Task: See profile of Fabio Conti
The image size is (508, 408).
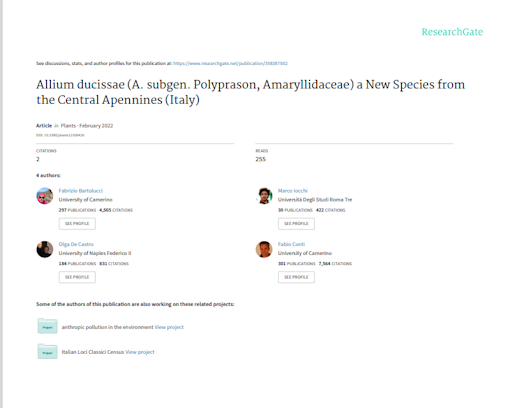Action: pyautogui.click(x=296, y=277)
